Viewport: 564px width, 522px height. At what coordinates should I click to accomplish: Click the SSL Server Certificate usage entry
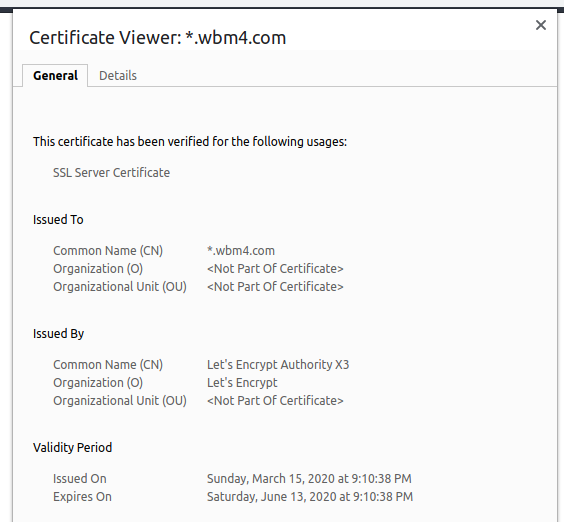[112, 173]
